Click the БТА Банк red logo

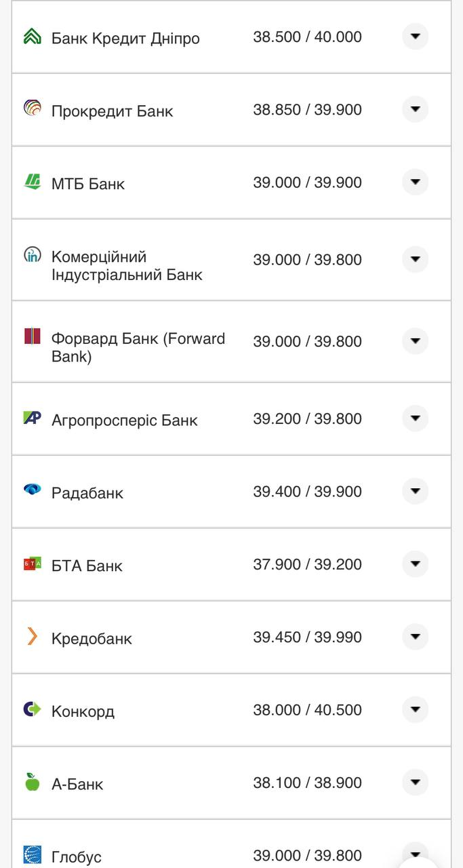coord(32,564)
